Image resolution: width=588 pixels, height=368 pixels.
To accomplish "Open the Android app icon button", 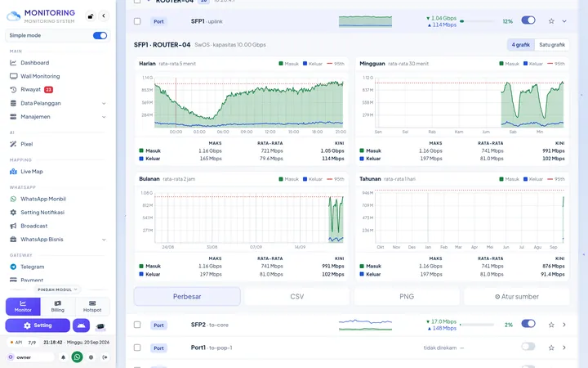I will [81, 325].
